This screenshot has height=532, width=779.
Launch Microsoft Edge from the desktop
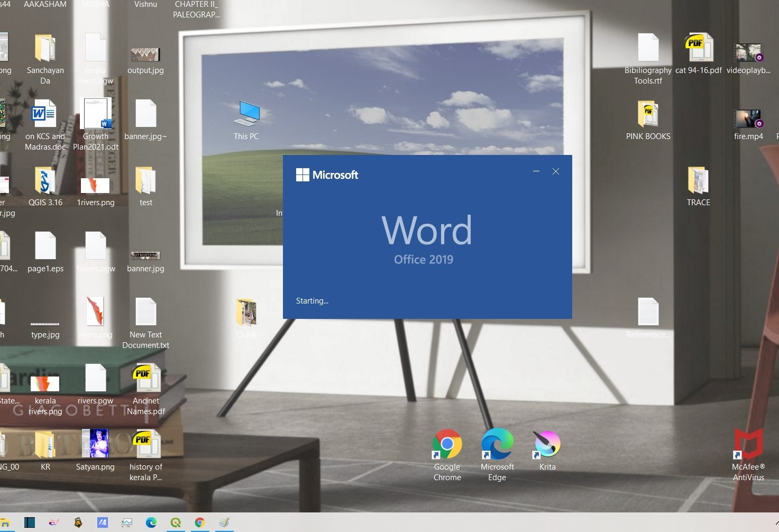coord(497,445)
